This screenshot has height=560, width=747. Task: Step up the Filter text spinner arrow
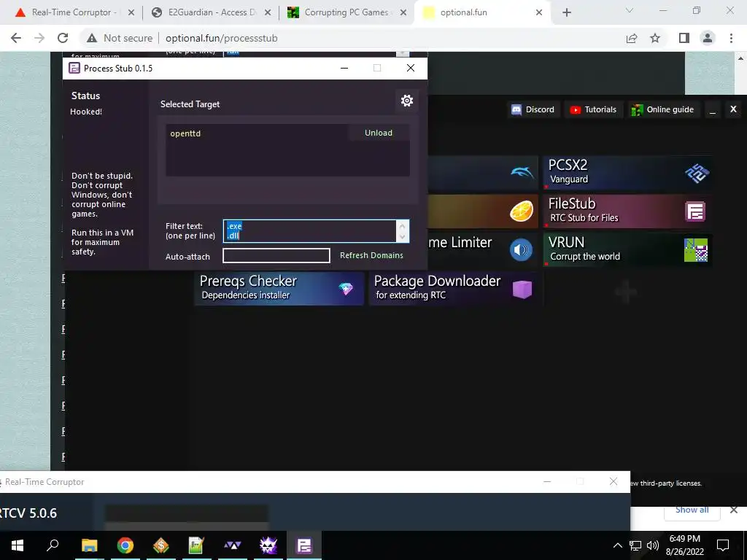402,226
